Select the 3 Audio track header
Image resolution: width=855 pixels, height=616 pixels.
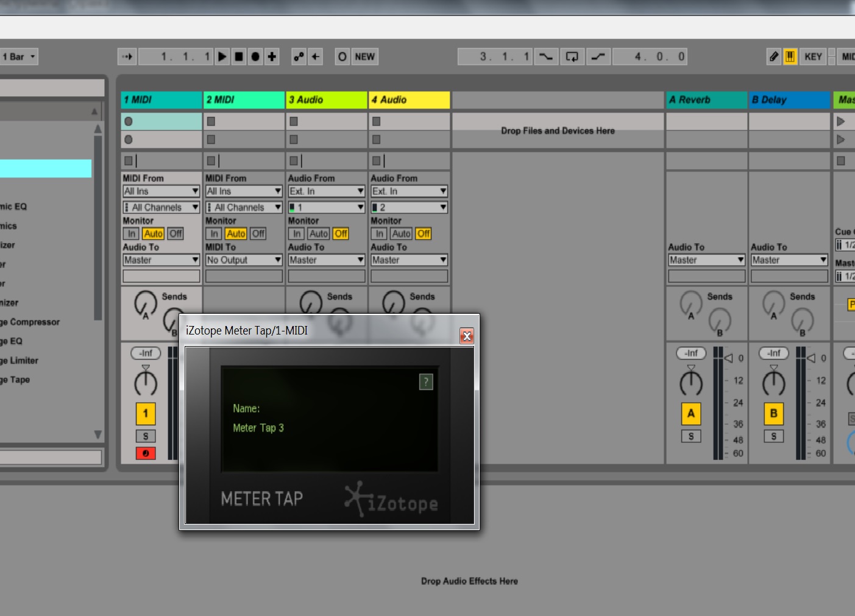point(327,100)
